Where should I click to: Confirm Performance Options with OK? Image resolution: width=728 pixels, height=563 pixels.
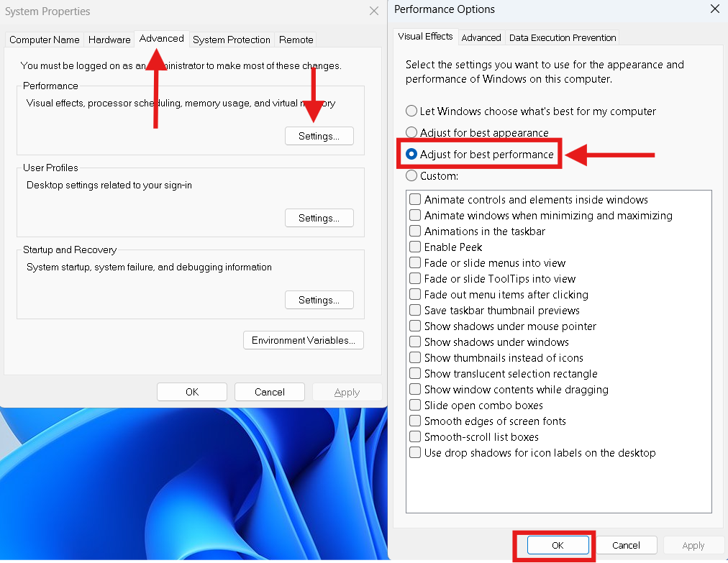558,545
